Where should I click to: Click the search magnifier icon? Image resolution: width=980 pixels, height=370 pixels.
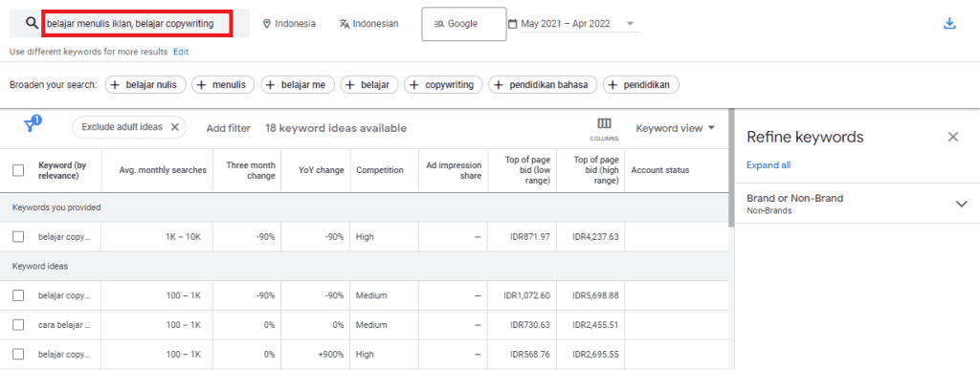coord(32,23)
